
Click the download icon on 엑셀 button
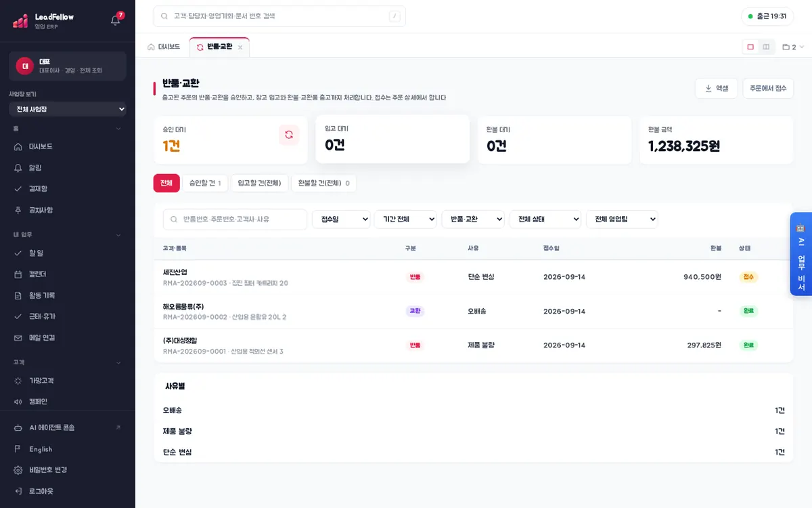708,88
